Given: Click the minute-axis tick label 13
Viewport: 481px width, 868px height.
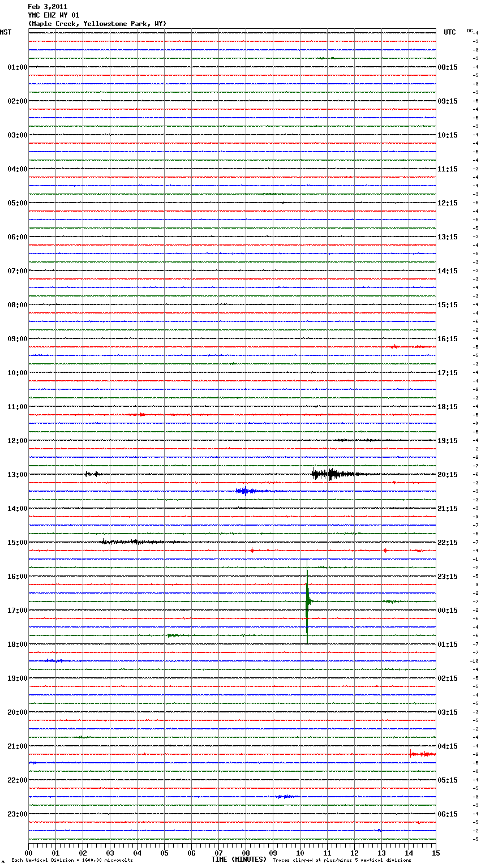Looking at the screenshot, I should [381, 853].
